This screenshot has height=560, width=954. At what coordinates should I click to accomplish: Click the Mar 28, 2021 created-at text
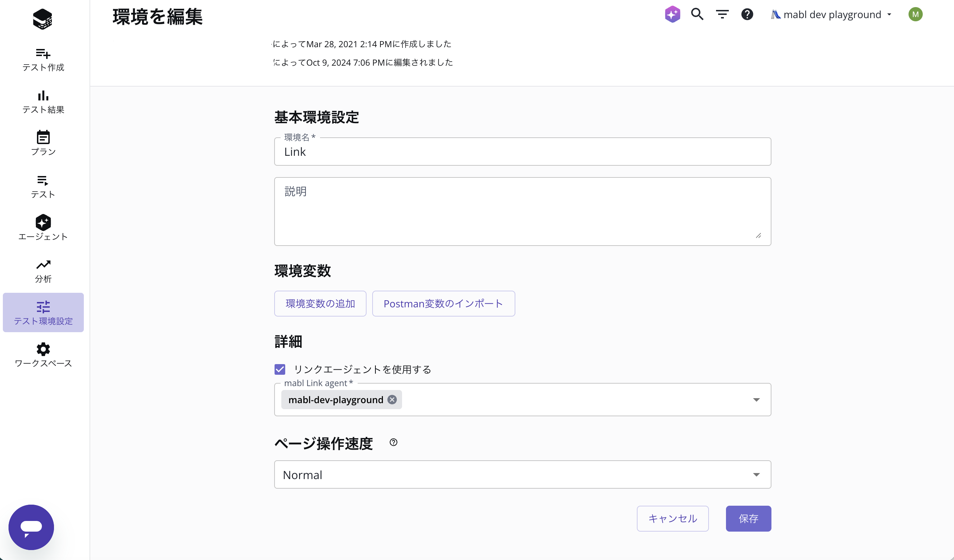362,44
